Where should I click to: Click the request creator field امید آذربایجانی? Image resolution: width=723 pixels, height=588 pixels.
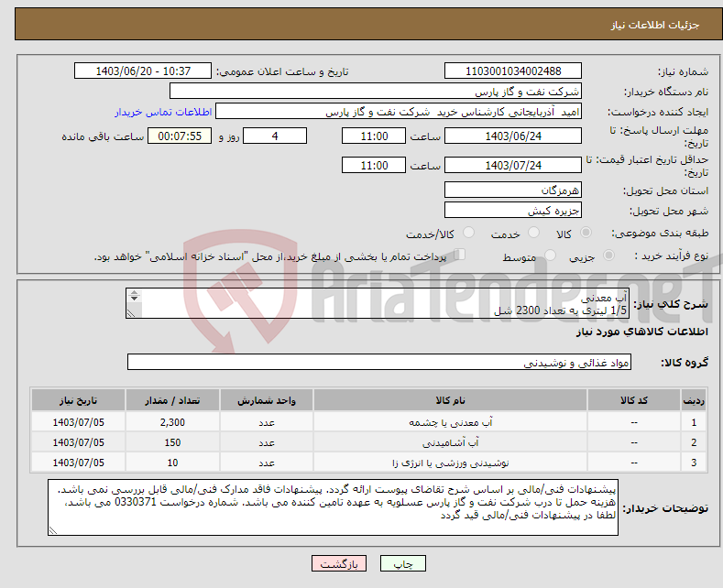click(x=399, y=112)
